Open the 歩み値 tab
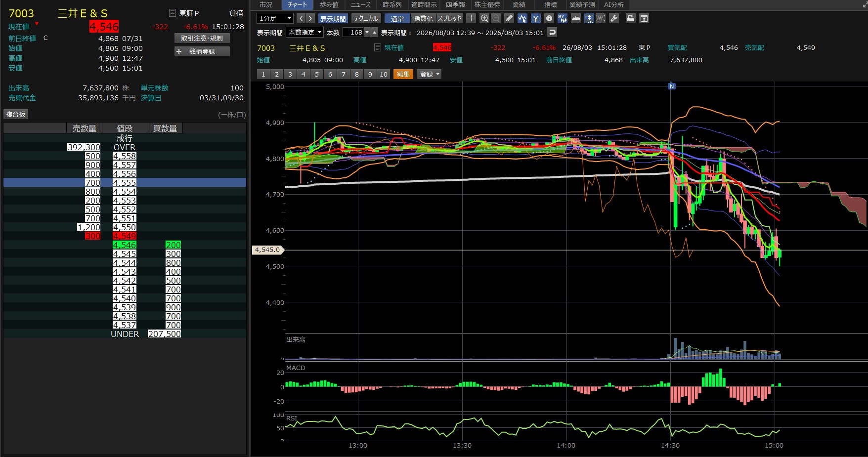Screen dimensions: 868x457 [x=329, y=4]
